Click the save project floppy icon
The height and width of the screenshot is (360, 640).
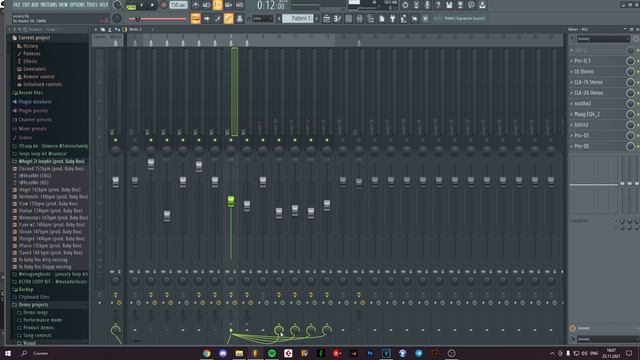449,5
